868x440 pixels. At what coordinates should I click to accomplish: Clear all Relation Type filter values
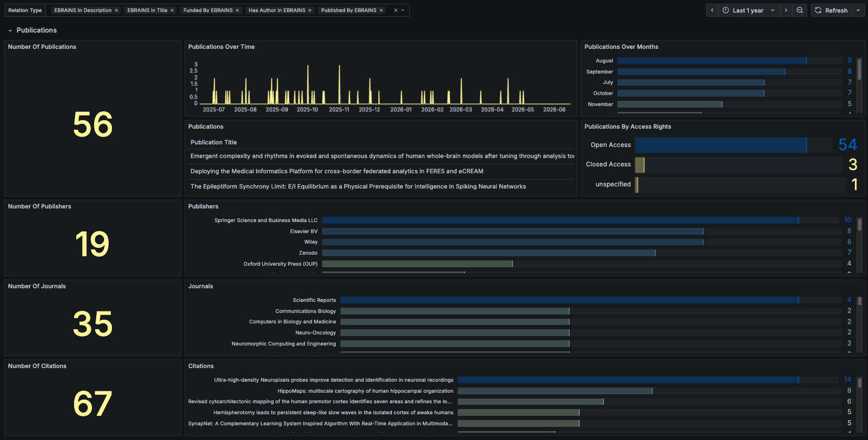[x=396, y=11]
